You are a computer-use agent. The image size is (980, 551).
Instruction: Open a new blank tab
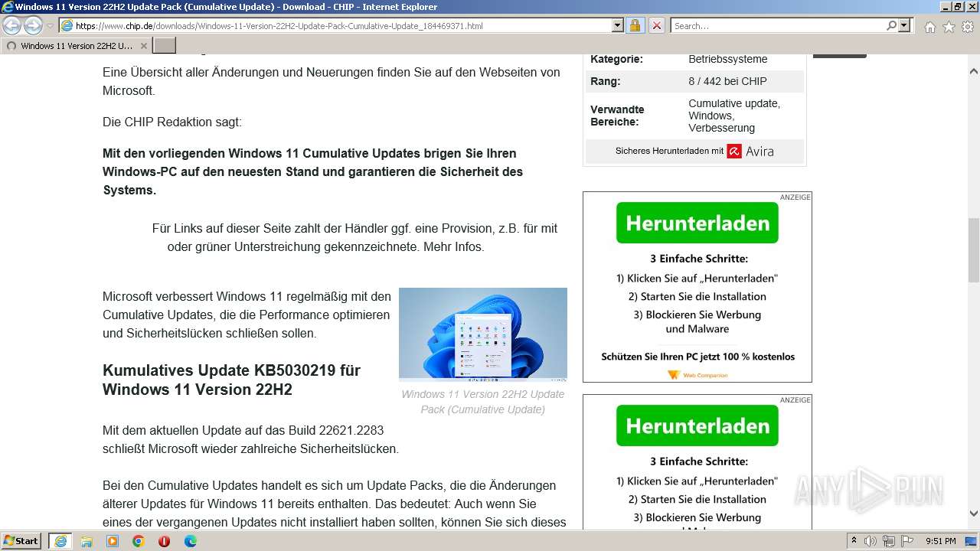[x=165, y=46]
